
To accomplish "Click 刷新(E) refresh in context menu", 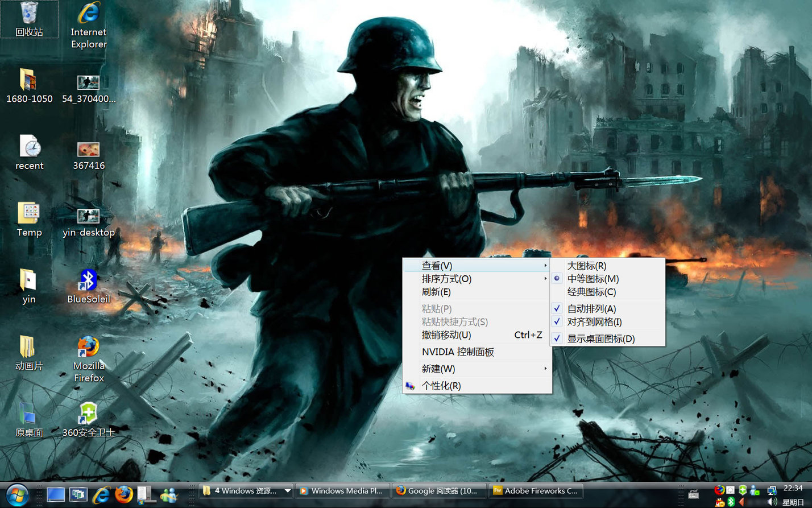I will coord(477,292).
